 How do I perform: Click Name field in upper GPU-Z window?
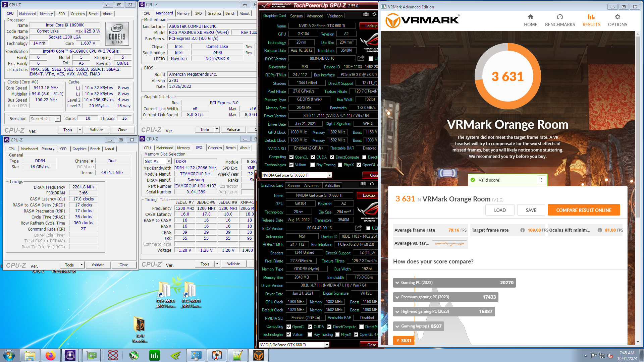pos(321,26)
